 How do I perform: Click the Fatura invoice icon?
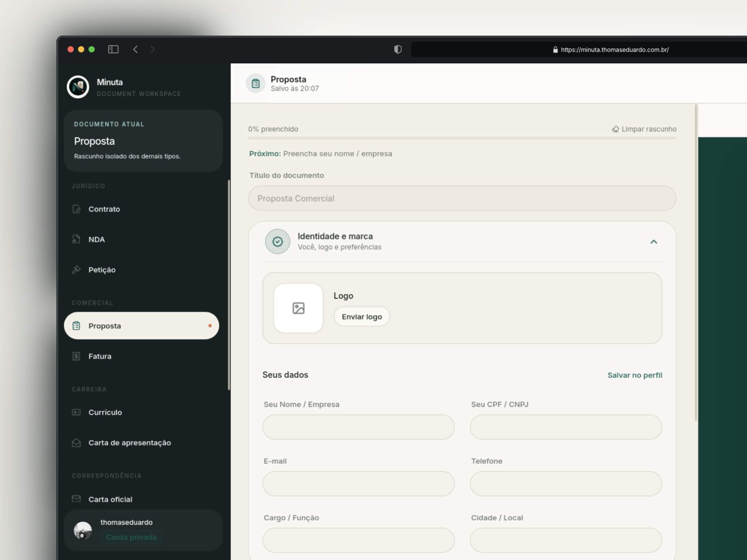tap(76, 356)
